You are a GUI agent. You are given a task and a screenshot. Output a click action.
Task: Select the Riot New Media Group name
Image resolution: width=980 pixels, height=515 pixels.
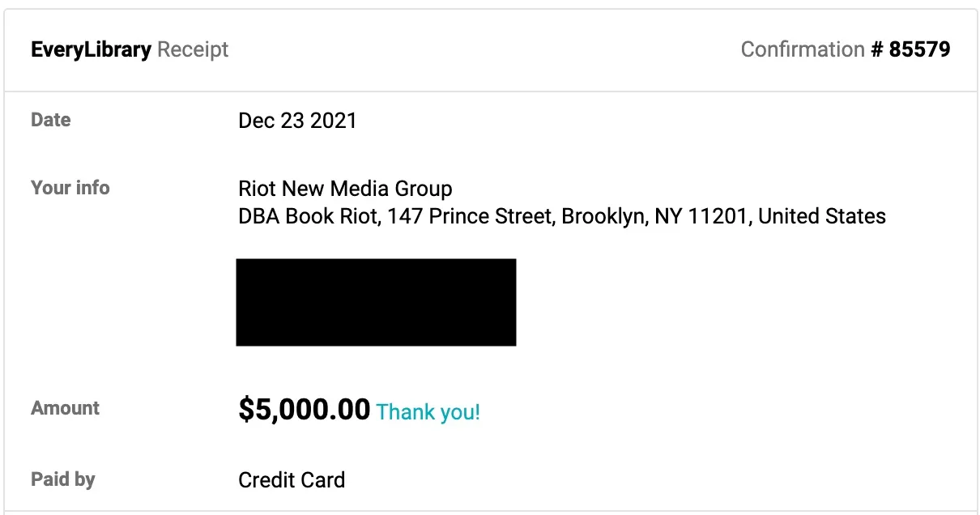(x=345, y=189)
